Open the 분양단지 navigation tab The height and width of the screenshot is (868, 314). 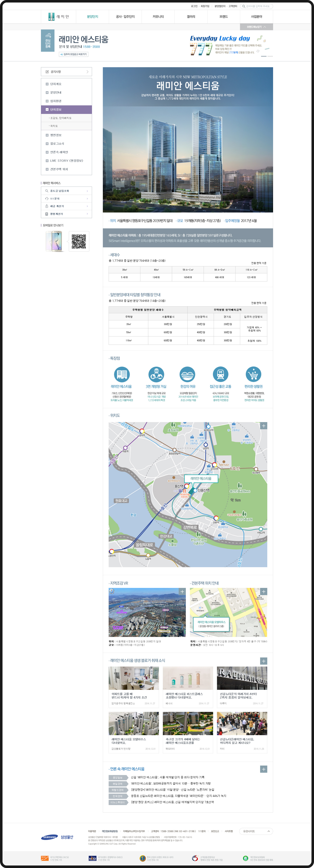click(x=92, y=17)
